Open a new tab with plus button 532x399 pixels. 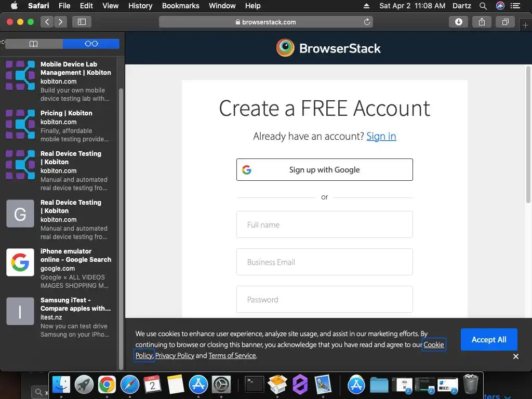tap(525, 25)
